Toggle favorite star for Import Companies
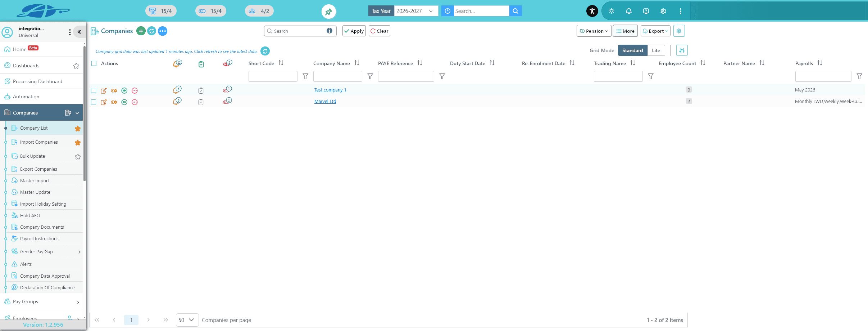The width and height of the screenshot is (868, 331). click(x=78, y=143)
